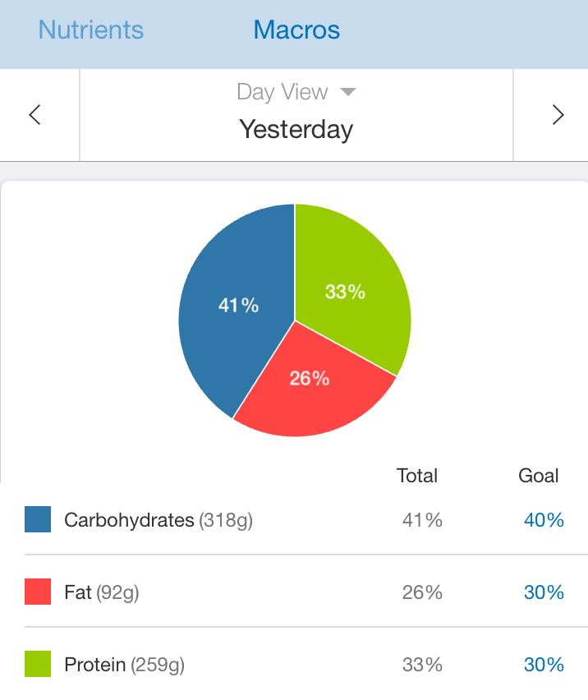Go to next day with right arrow
The image size is (588, 700).
558,115
